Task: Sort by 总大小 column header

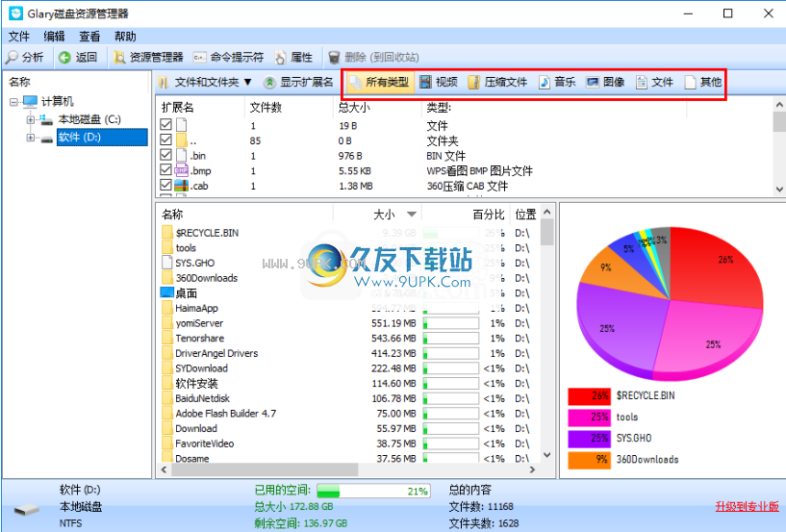Action: point(354,108)
